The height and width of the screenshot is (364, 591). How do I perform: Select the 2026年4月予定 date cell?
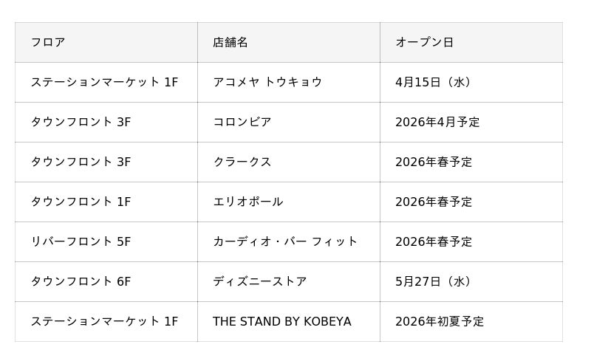click(x=437, y=123)
